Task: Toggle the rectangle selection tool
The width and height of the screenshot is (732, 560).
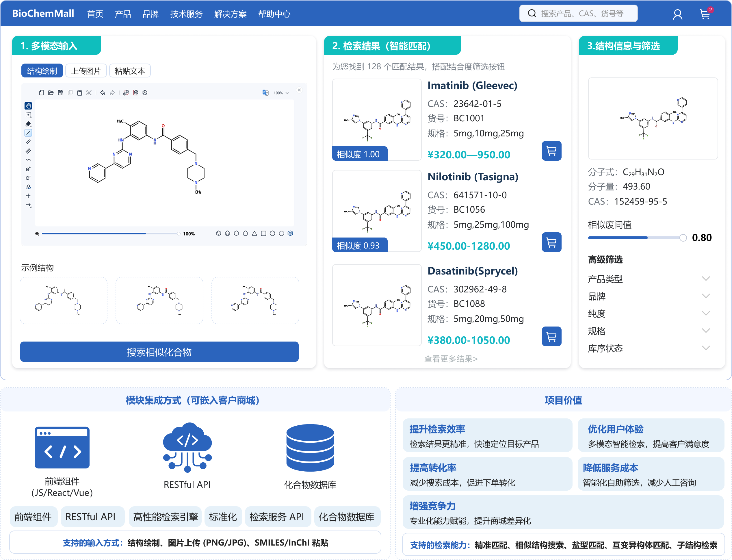Action: point(28,115)
